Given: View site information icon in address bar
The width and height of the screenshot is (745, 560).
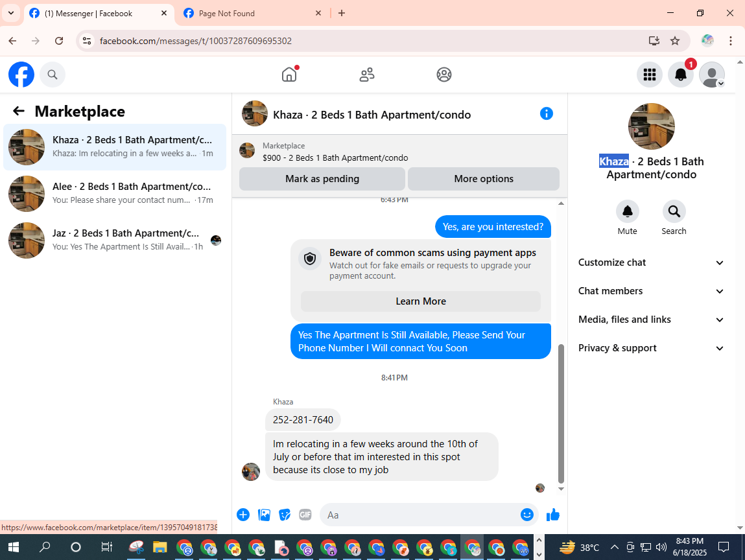Looking at the screenshot, I should pos(87,41).
